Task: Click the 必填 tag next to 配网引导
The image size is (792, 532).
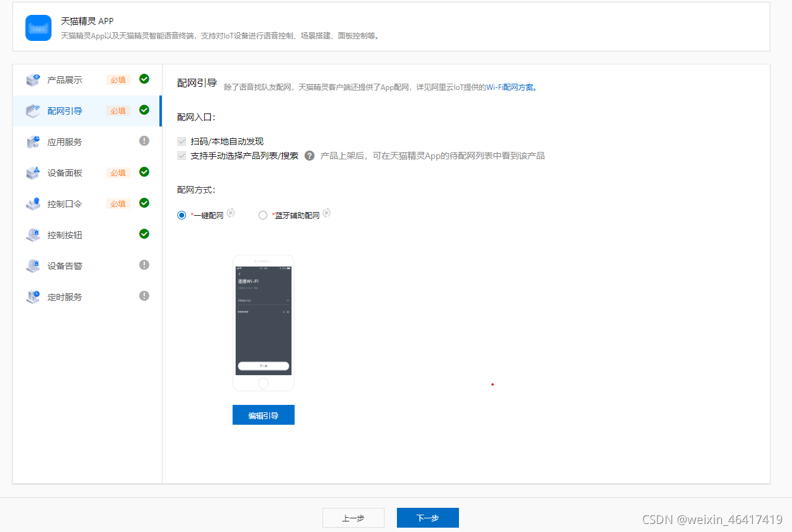Action: (x=118, y=111)
